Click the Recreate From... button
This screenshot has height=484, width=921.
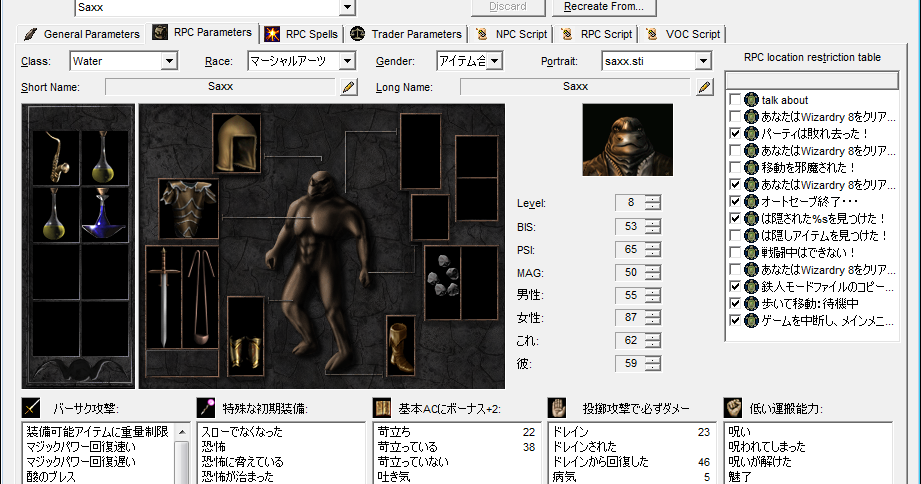pyautogui.click(x=604, y=7)
